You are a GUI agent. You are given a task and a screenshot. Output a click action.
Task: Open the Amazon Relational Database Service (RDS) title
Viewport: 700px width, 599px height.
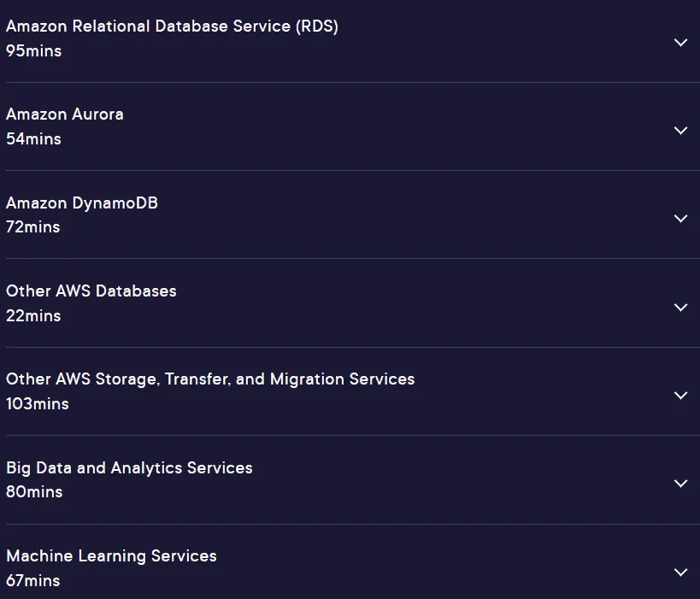click(x=172, y=26)
